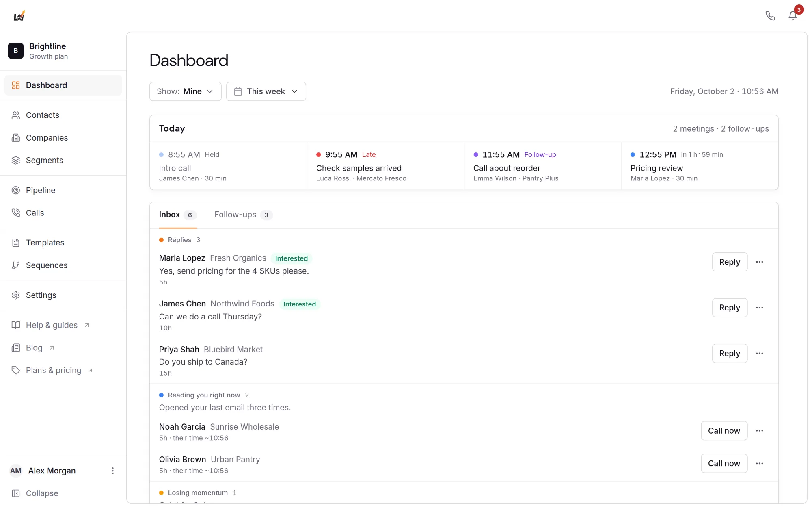Click the Settings gear icon
The image size is (812, 508).
point(16,295)
